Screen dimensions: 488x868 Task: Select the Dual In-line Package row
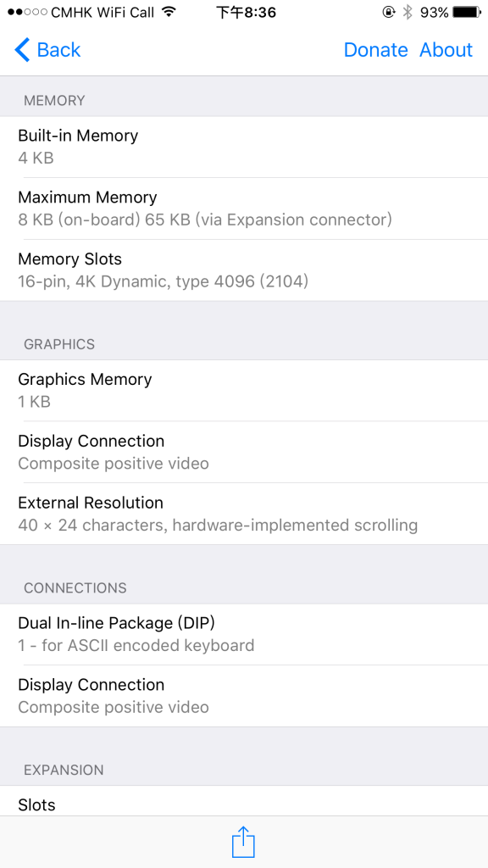(244, 634)
